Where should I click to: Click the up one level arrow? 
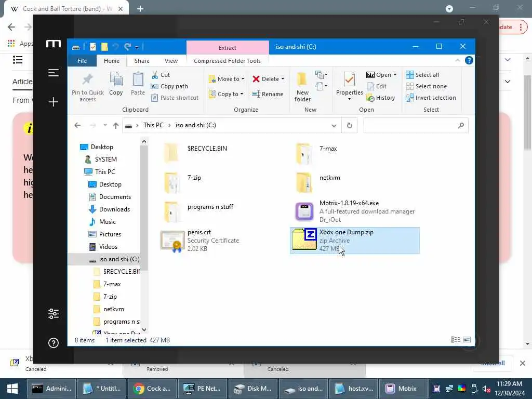[x=116, y=126]
